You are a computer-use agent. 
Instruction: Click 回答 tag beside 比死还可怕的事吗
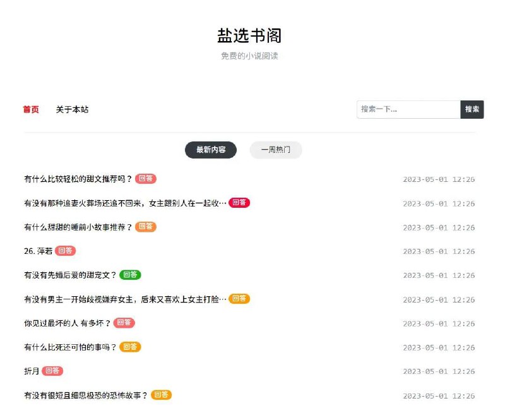(x=130, y=347)
